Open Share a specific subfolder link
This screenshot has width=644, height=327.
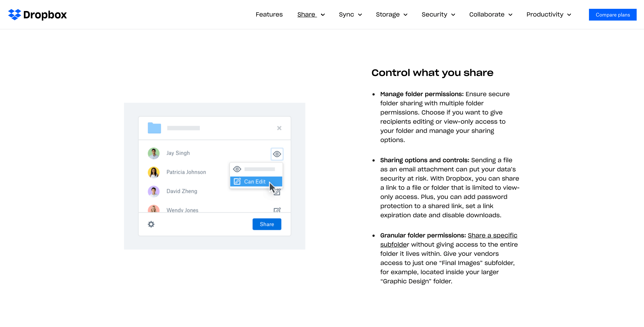(492, 235)
